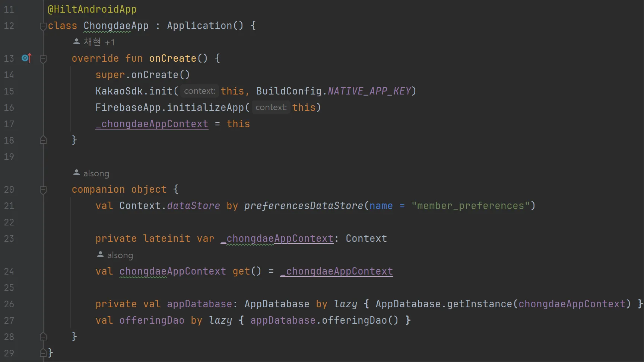Viewport: 644px width, 362px height.
Task: Click the "member_preferences" string literal
Action: click(x=471, y=206)
